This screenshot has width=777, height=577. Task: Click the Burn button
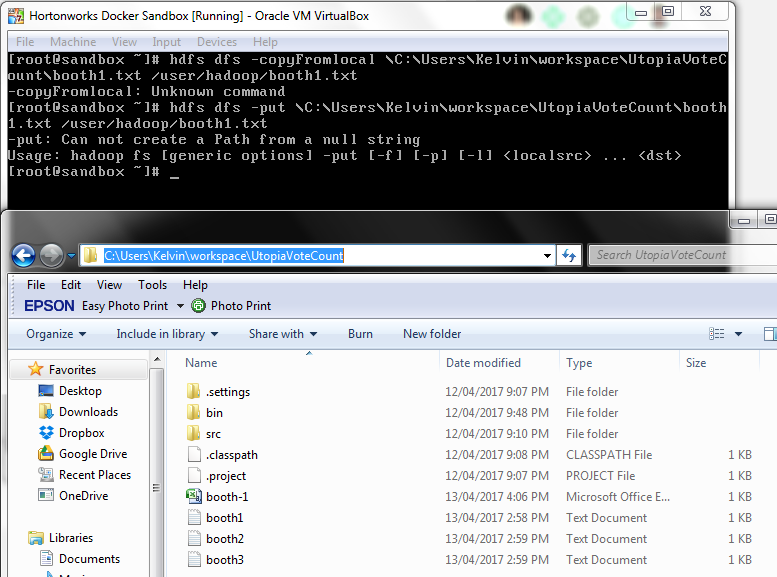(360, 334)
